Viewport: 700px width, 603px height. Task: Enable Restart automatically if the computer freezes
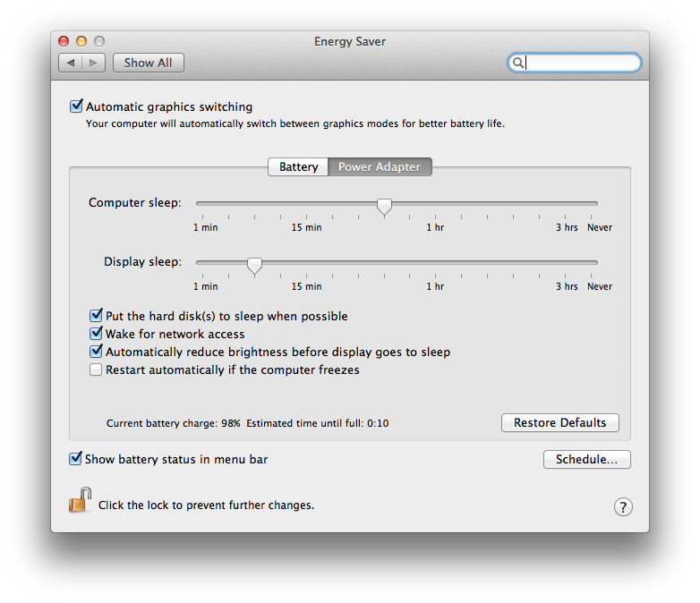coord(96,369)
